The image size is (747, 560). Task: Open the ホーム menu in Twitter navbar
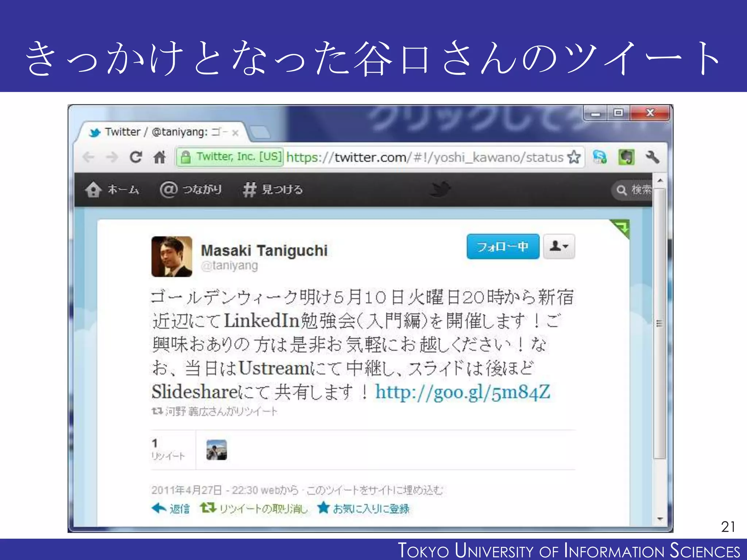(112, 190)
